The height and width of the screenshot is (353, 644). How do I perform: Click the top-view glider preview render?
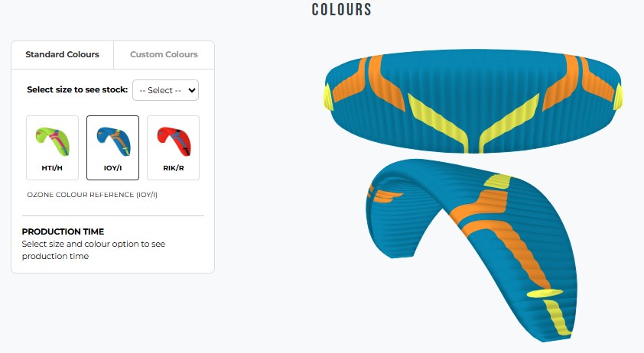pos(473,102)
